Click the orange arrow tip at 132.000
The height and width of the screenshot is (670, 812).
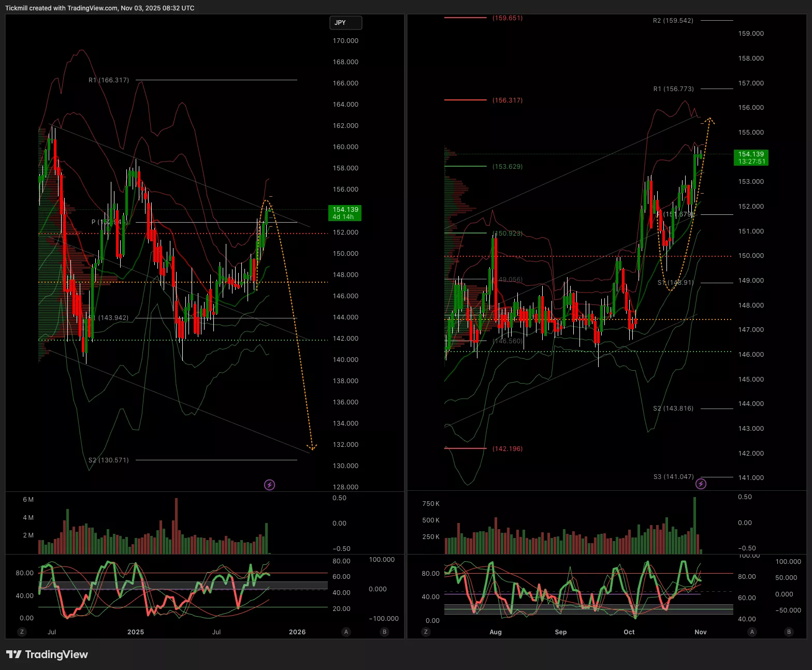tap(312, 447)
